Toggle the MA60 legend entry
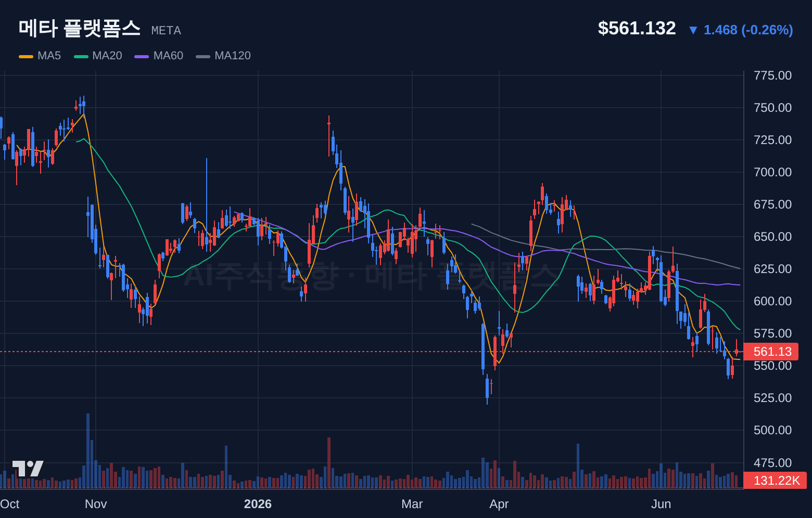The width and height of the screenshot is (812, 518). pos(159,56)
